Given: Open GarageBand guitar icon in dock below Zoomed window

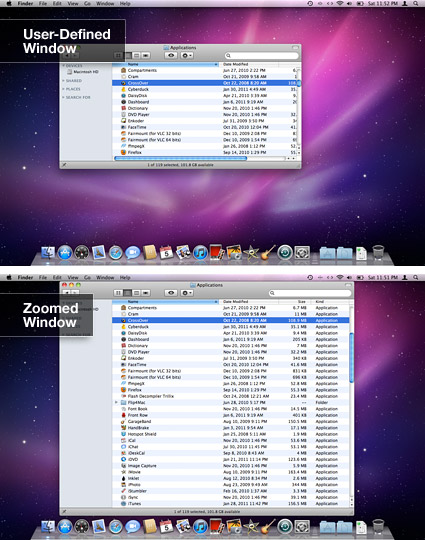Looking at the screenshot, I should point(268,527).
